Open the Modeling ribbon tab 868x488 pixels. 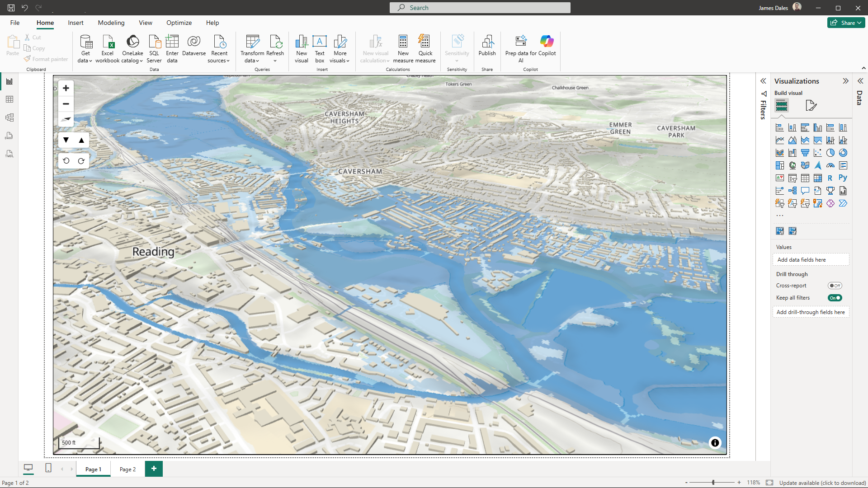tap(111, 23)
